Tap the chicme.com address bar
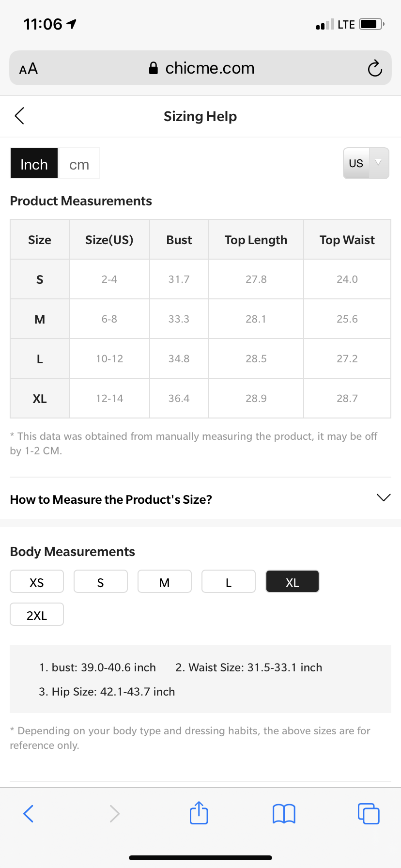 (x=209, y=68)
